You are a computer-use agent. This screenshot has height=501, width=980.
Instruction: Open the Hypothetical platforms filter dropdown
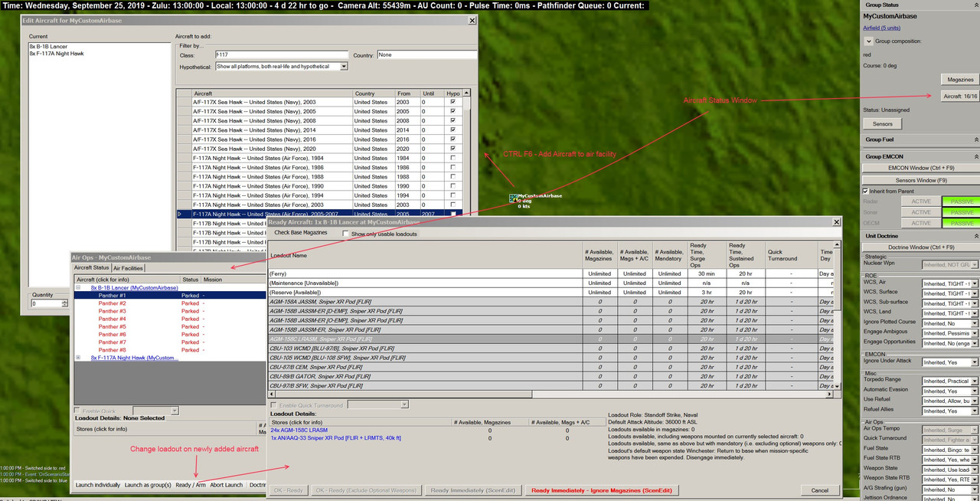coord(344,67)
